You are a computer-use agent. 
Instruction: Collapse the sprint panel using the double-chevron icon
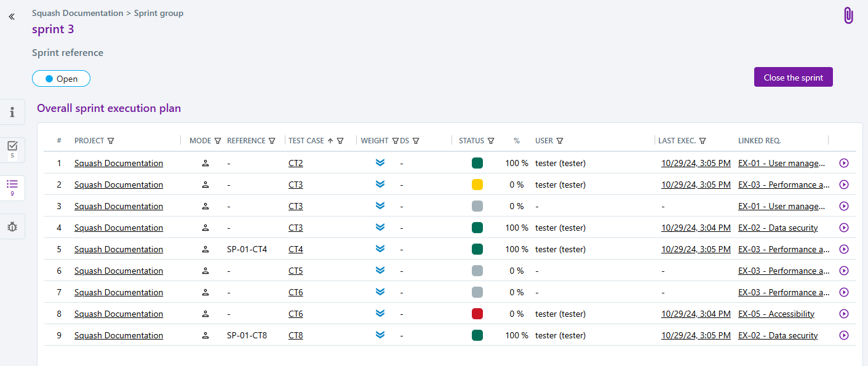(x=11, y=16)
